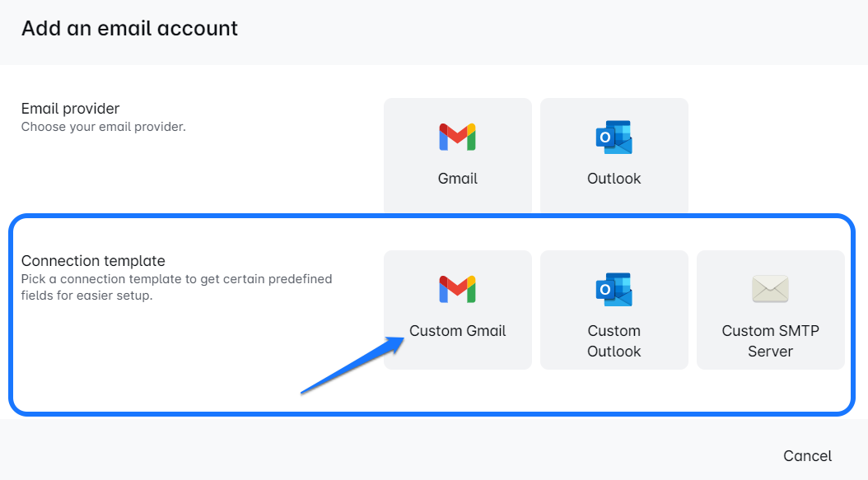Click the Outlook icon on Custom Outlook card
The image size is (868, 480).
click(614, 289)
